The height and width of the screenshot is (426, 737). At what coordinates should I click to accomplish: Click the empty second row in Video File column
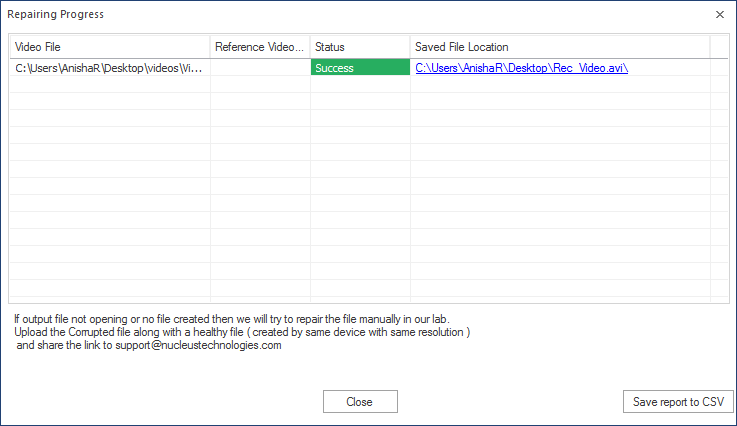coord(110,84)
